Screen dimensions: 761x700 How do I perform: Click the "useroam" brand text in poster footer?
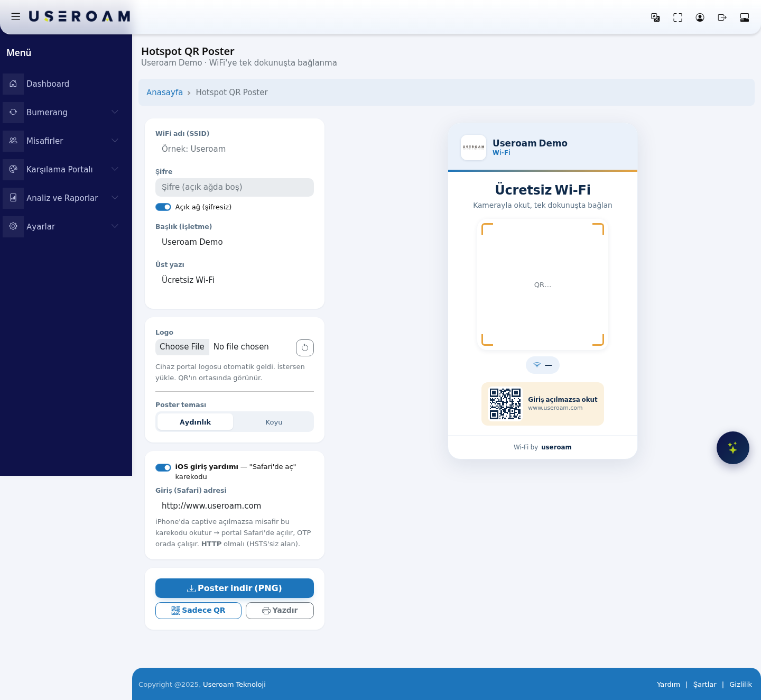[556, 447]
